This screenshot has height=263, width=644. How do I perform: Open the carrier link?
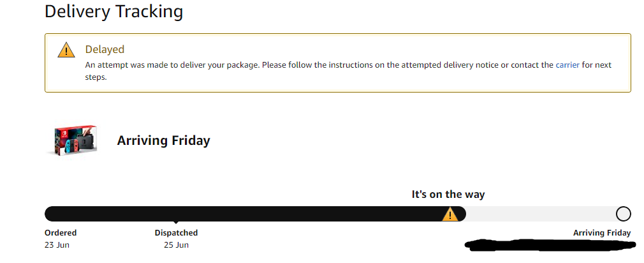[567, 65]
